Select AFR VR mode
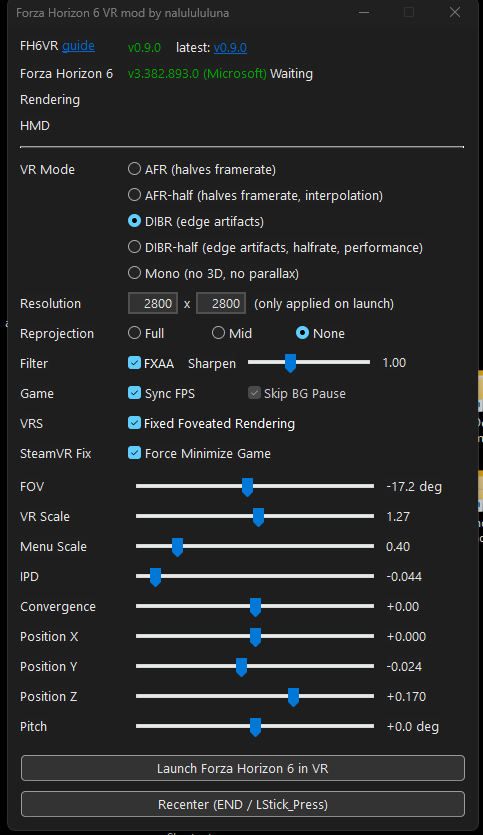 134,169
